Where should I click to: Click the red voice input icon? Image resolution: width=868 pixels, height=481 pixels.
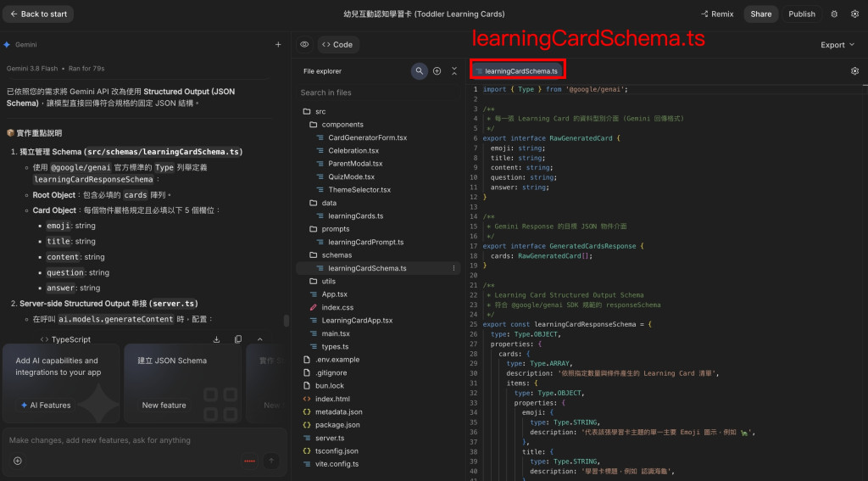[x=250, y=461]
